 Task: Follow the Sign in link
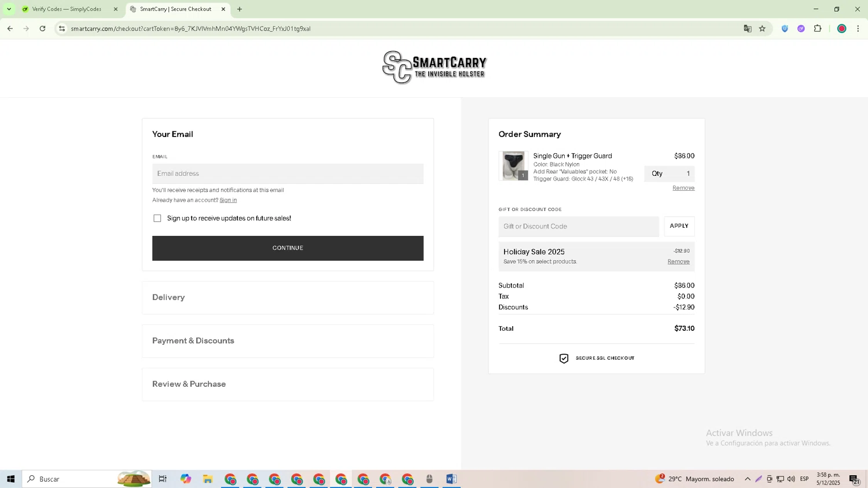[228, 200]
